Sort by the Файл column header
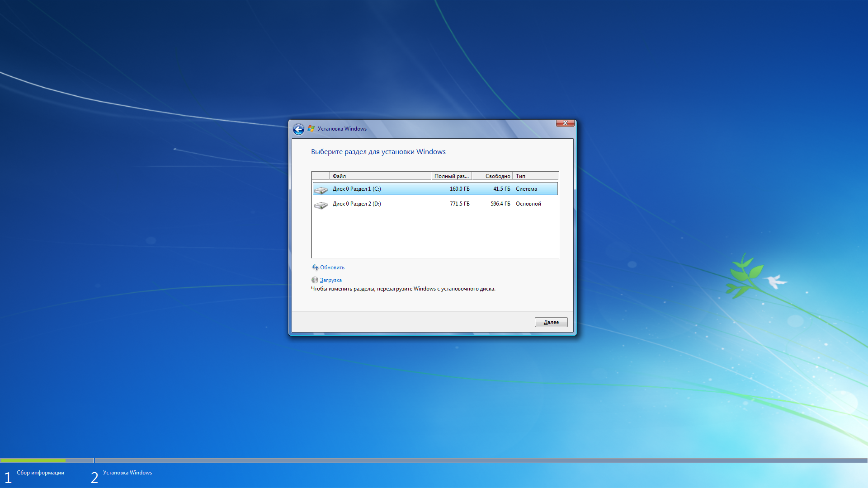The width and height of the screenshot is (868, 488). (380, 176)
